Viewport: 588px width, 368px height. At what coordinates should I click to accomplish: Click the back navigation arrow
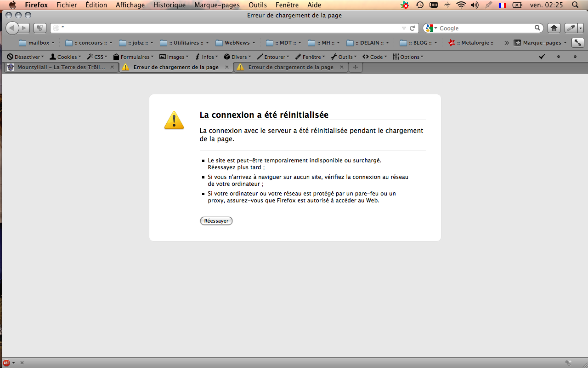pyautogui.click(x=12, y=28)
